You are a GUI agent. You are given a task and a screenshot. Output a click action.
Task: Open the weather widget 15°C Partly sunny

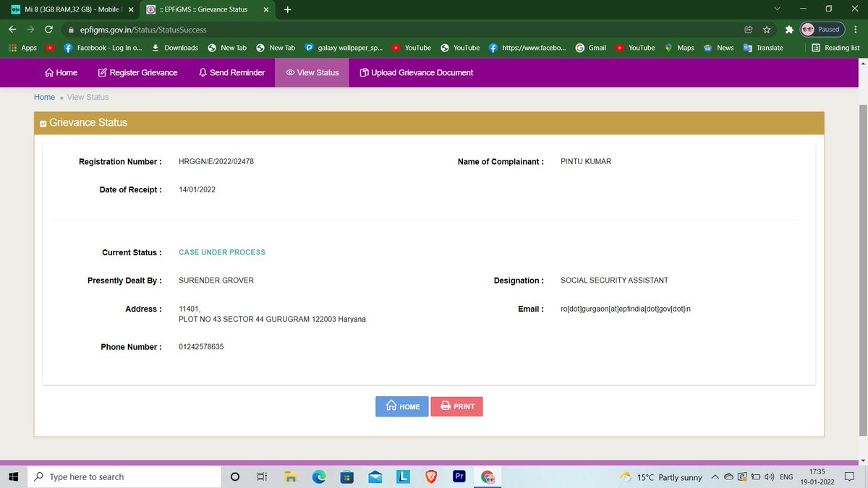click(661, 477)
